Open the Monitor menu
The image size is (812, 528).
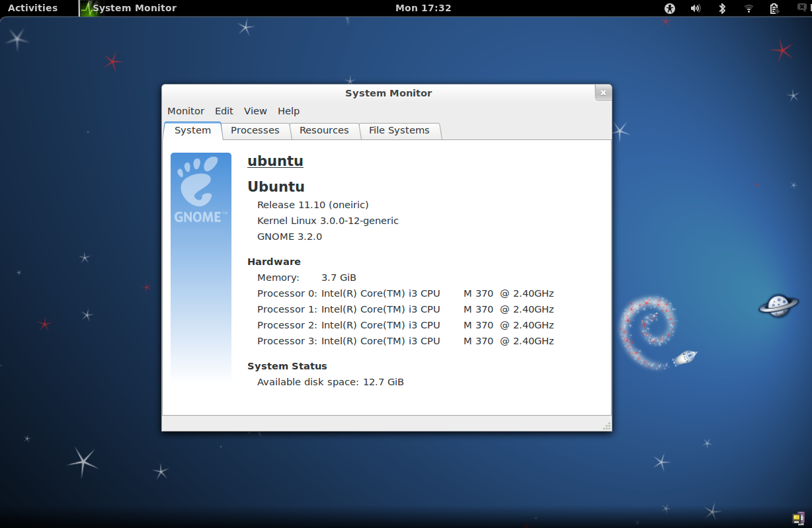point(186,111)
